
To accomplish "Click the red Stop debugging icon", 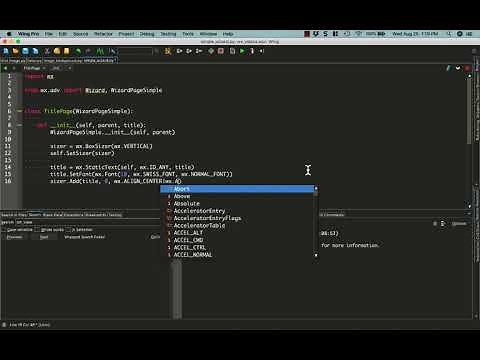I will [221, 51].
